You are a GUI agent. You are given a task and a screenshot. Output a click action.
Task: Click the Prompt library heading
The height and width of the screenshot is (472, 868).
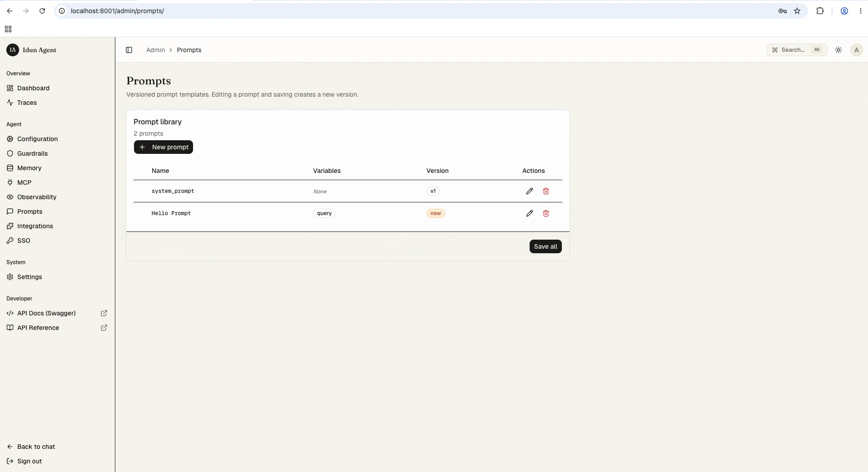(x=158, y=122)
